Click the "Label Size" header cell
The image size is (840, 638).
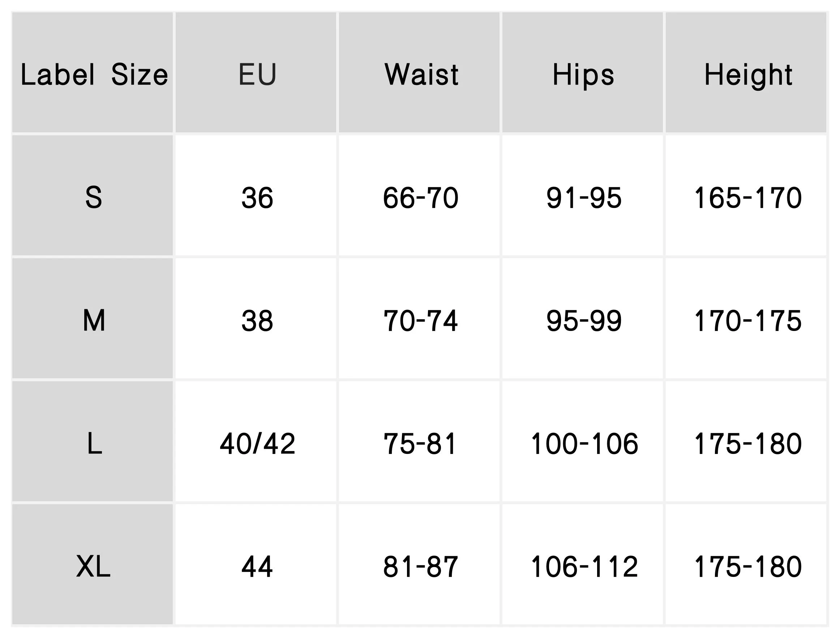93,74
